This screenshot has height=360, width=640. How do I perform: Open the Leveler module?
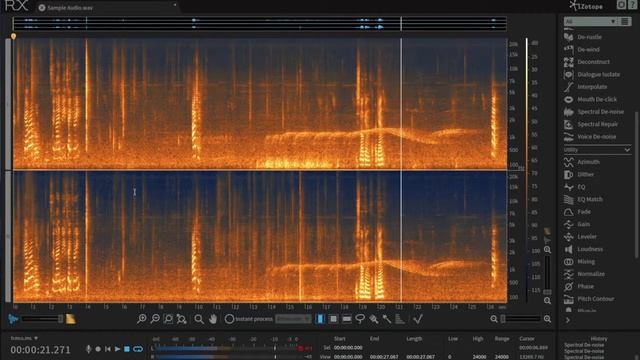pyautogui.click(x=581, y=237)
